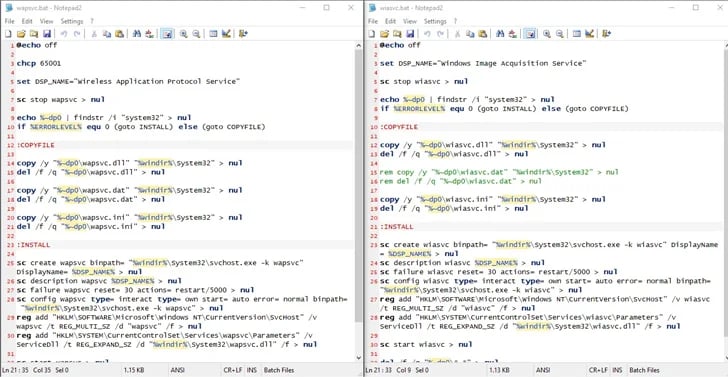This screenshot has width=728, height=377.
Task: Click 'Batch Files' in wapsvc.bat status bar
Action: click(279, 370)
